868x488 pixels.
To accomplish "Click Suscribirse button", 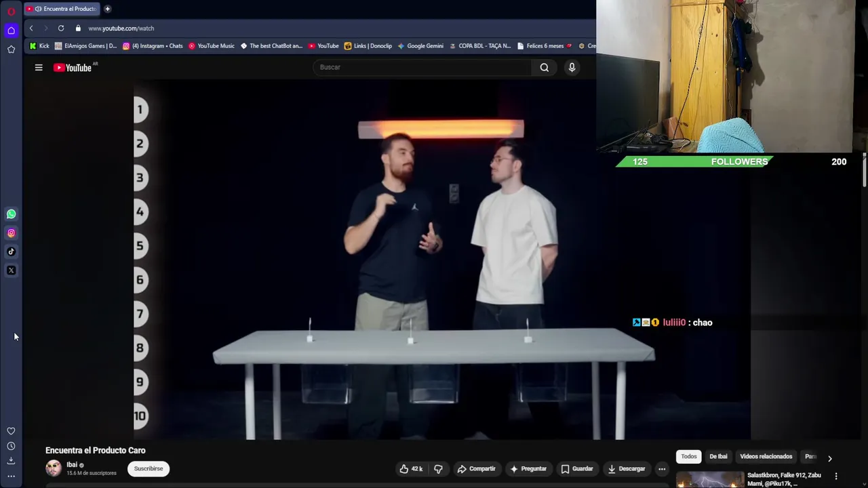I will 149,469.
